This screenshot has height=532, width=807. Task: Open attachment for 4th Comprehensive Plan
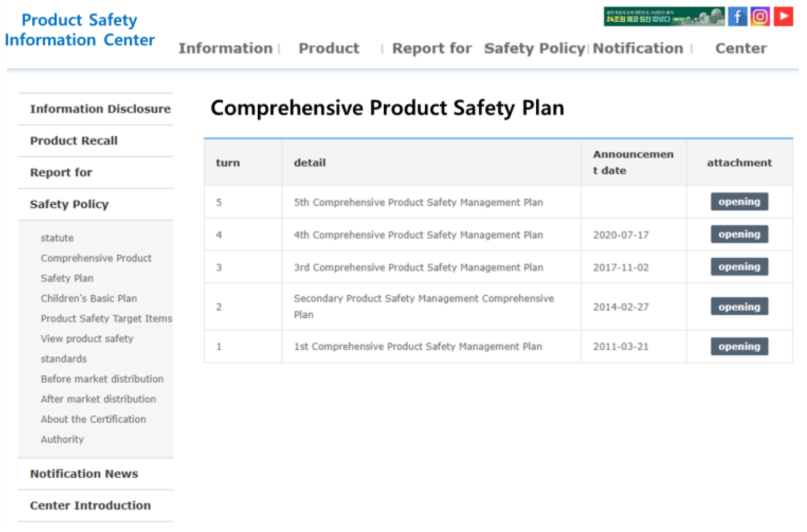(739, 234)
